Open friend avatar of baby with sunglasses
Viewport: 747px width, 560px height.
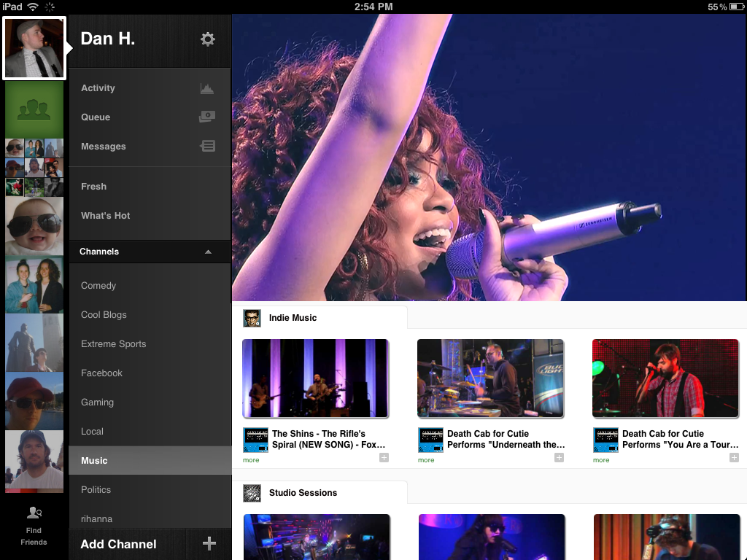coord(34,226)
